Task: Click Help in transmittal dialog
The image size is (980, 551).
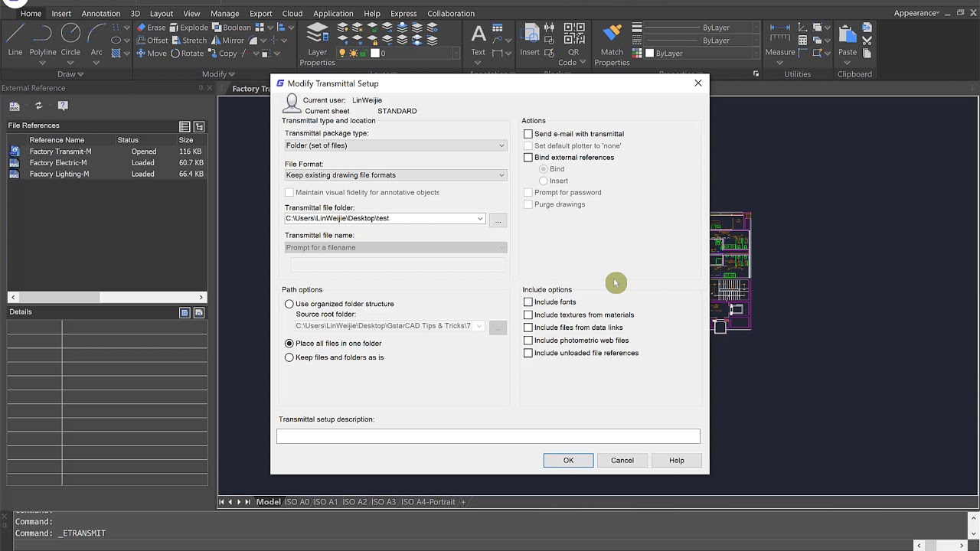Action: 677,460
